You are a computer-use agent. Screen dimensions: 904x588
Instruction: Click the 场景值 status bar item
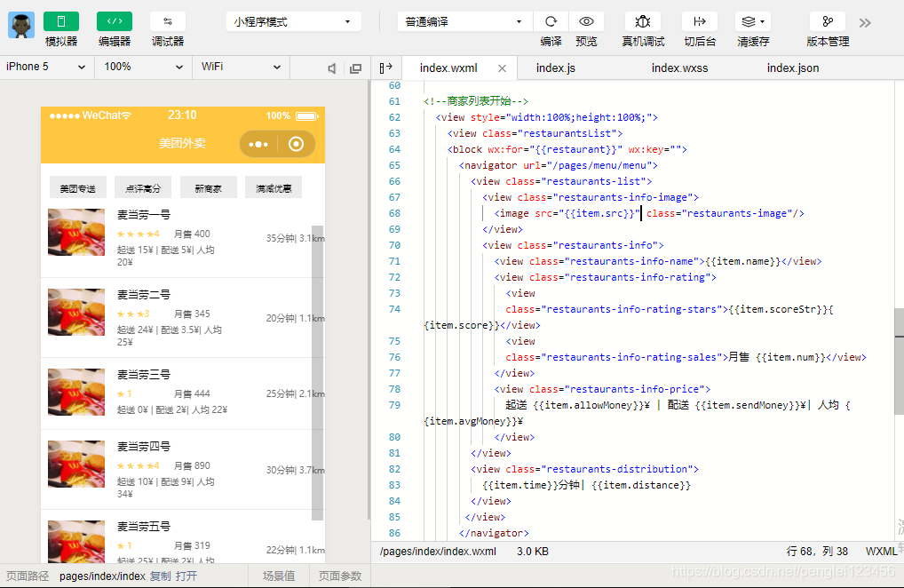pyautogui.click(x=279, y=576)
